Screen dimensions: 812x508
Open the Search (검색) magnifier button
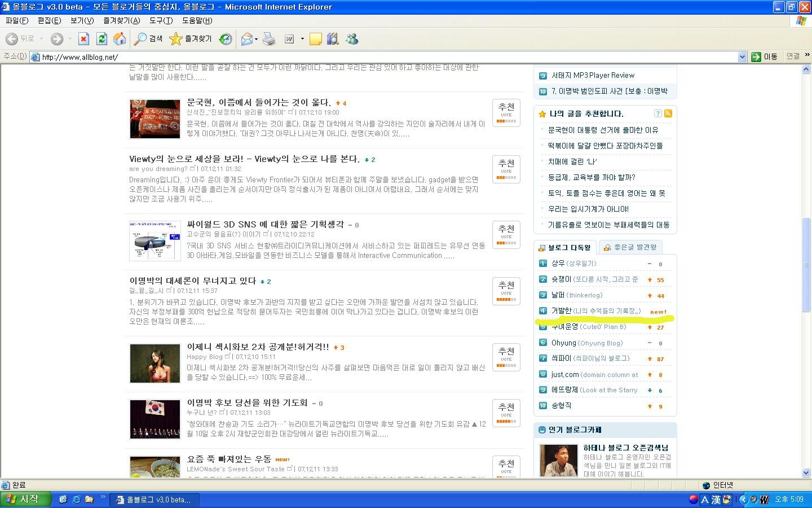pos(149,38)
